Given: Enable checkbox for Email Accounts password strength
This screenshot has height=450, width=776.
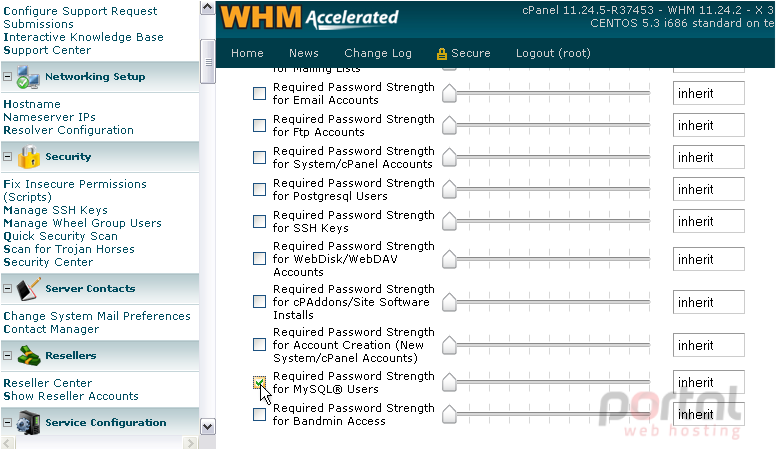Looking at the screenshot, I should click(259, 94).
